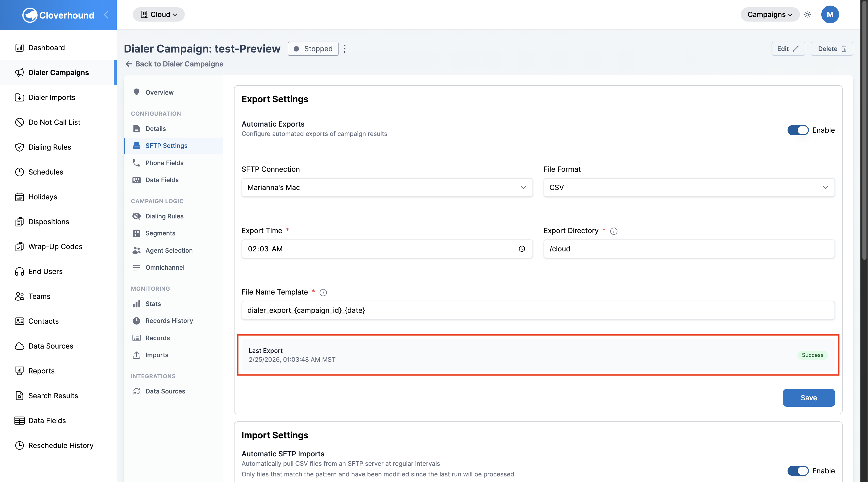The width and height of the screenshot is (868, 482).
Task: Click the Reports presentation icon
Action: (x=20, y=371)
